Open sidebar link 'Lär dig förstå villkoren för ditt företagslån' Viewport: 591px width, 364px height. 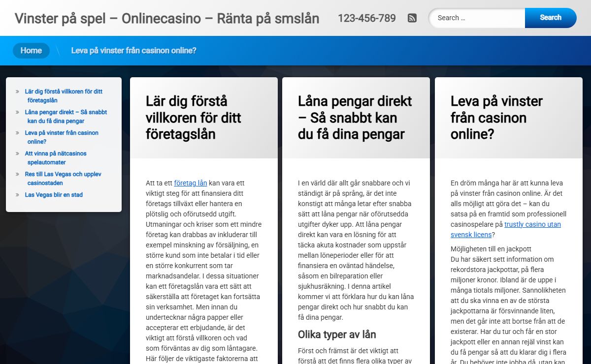click(64, 96)
